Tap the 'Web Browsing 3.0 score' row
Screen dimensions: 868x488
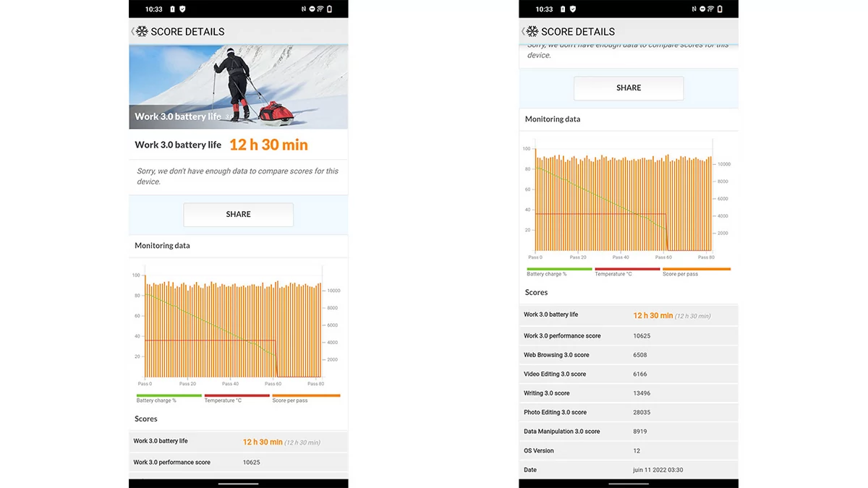[629, 356]
